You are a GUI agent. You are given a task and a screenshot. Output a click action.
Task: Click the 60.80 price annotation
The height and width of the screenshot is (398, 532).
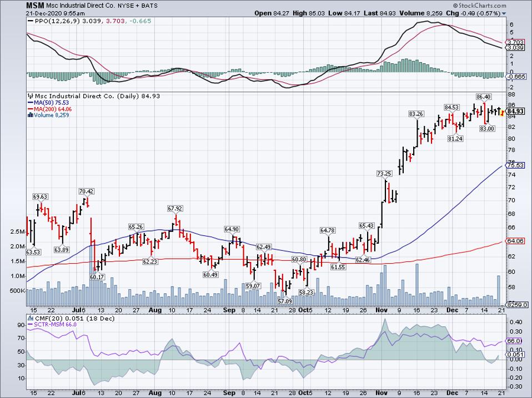pos(299,259)
